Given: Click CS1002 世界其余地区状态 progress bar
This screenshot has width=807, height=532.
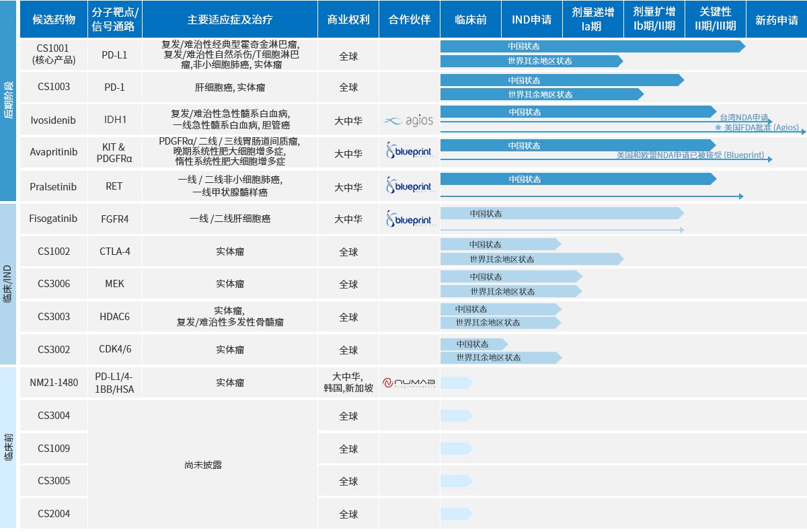Looking at the screenshot, I should [x=531, y=259].
